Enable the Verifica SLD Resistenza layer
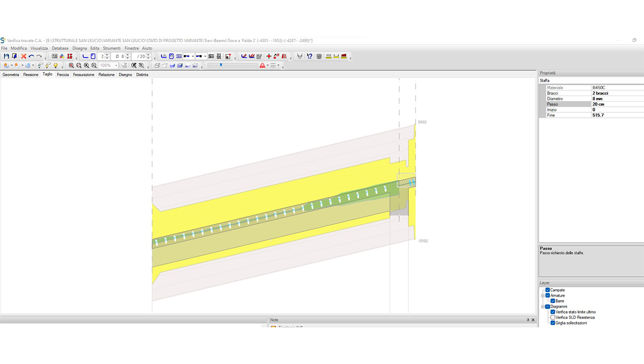Screen dimensions: 644x364 (x=553, y=317)
